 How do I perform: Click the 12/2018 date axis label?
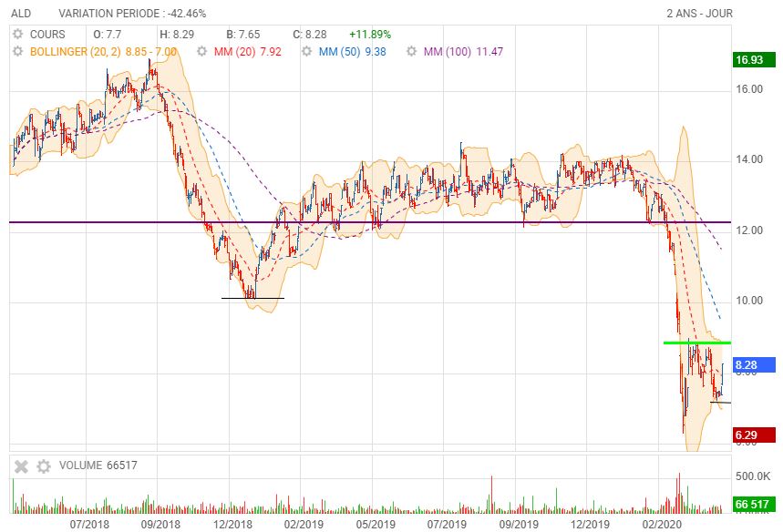232,525
